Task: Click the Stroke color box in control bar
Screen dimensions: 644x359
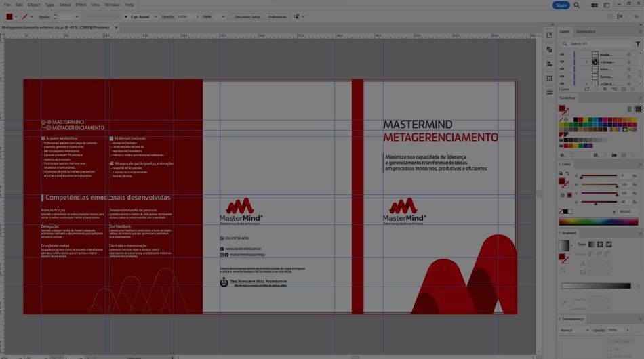Action: pos(24,17)
